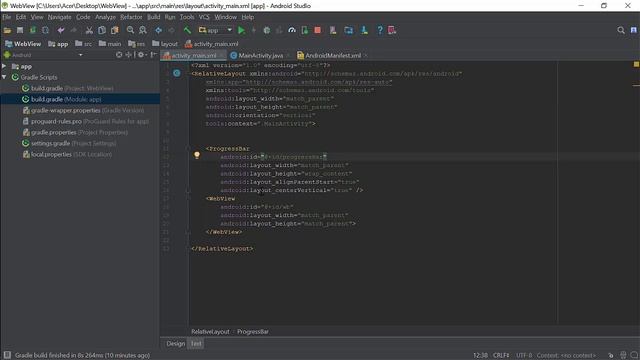Click the src folder breadcrumb
The image size is (640, 360).
point(83,44)
